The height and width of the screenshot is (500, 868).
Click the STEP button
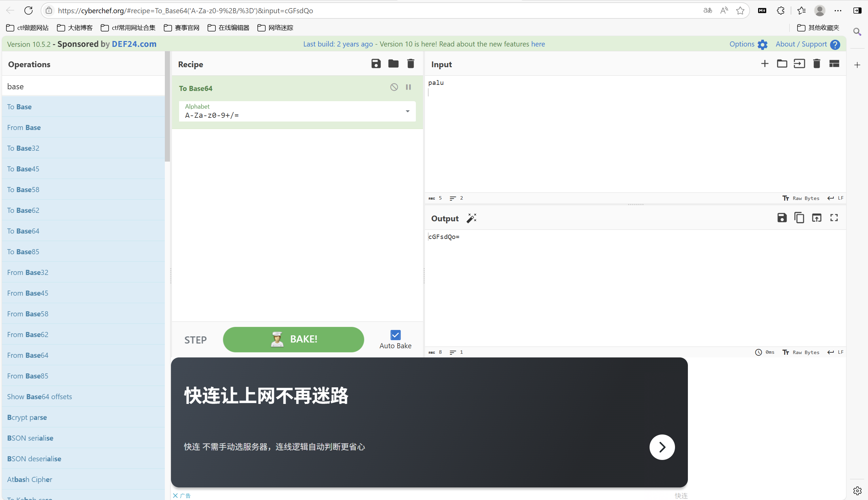tap(196, 340)
